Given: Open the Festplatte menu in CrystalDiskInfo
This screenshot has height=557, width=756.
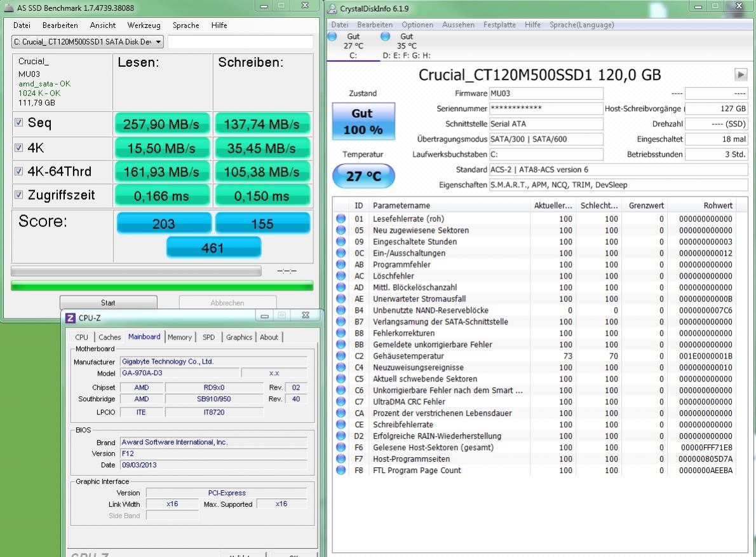Looking at the screenshot, I should pos(499,25).
